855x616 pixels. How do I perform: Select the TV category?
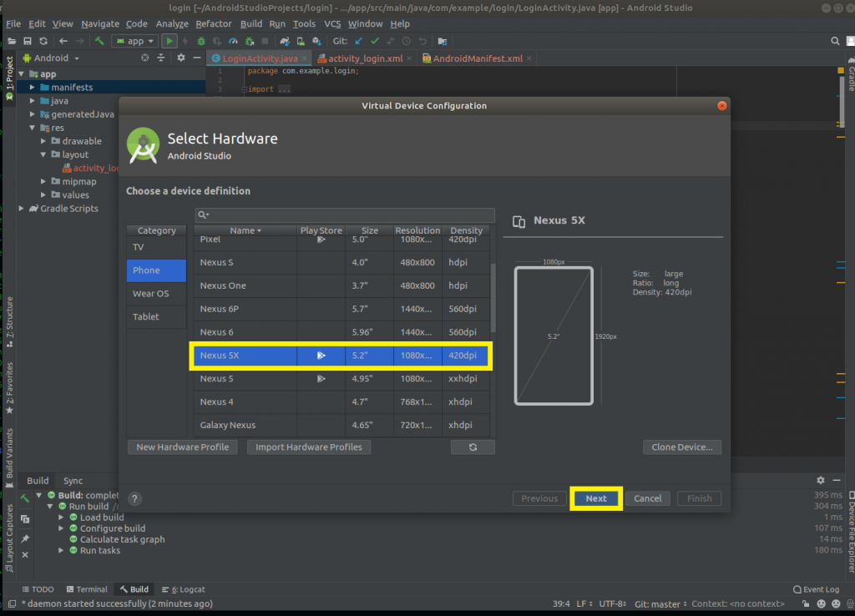click(x=156, y=247)
